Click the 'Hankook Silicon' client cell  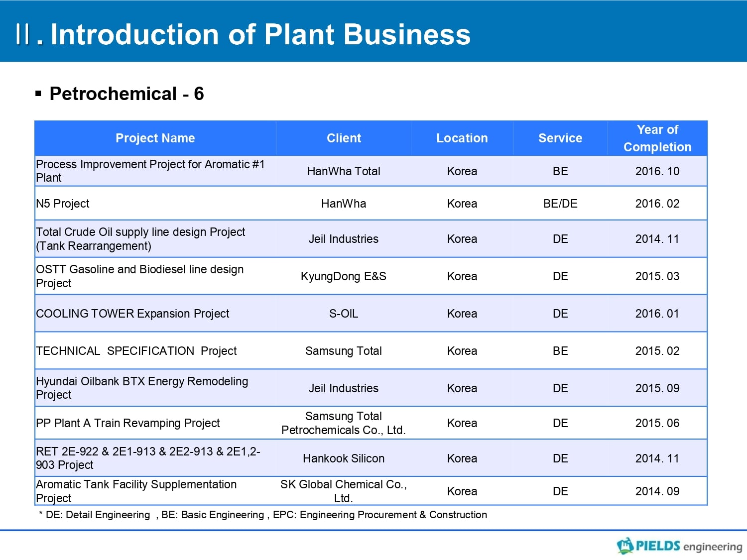point(344,458)
